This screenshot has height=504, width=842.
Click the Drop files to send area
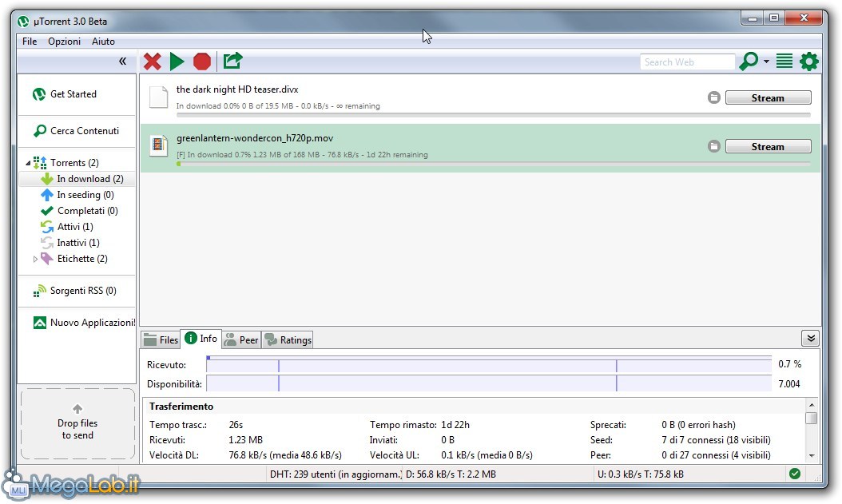click(77, 424)
